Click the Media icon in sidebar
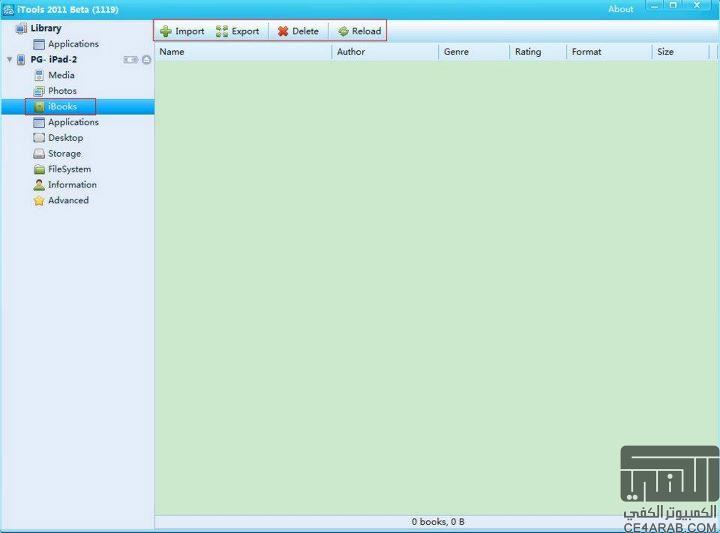 point(39,75)
